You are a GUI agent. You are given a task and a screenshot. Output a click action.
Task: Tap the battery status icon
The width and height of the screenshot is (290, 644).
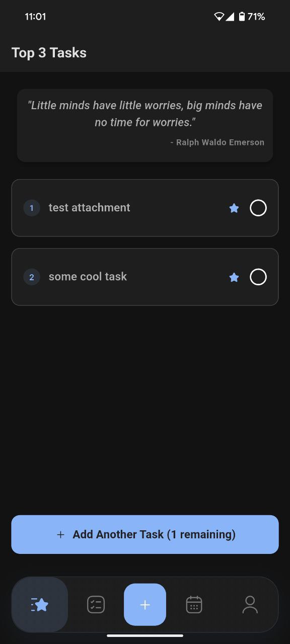pos(242,17)
